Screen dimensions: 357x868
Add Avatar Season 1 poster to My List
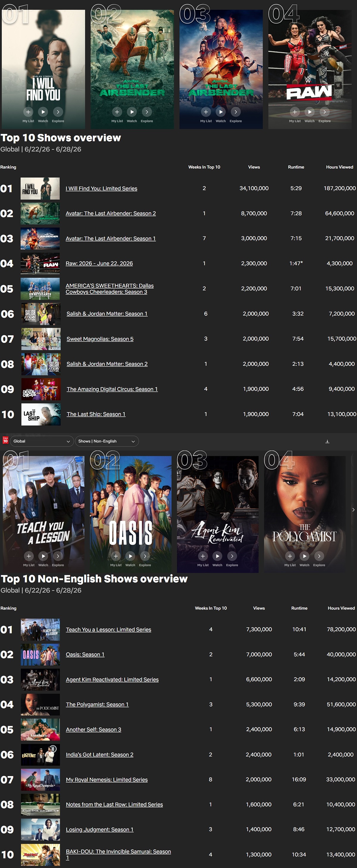206,112
